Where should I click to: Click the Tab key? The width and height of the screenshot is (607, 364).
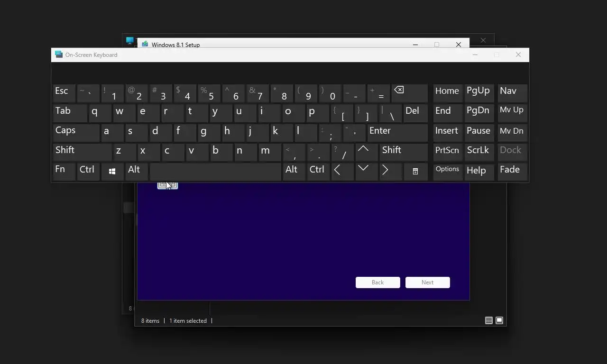[70, 113]
